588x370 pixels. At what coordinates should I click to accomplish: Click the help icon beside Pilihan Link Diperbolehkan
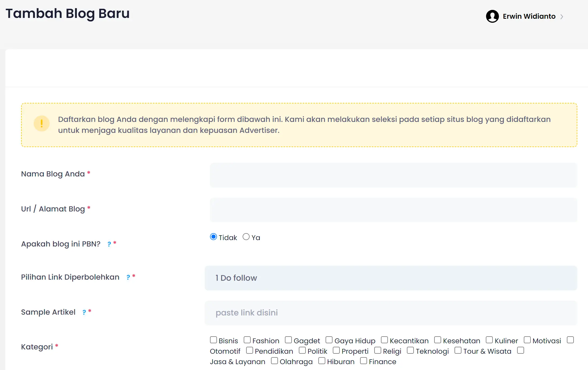[128, 277]
